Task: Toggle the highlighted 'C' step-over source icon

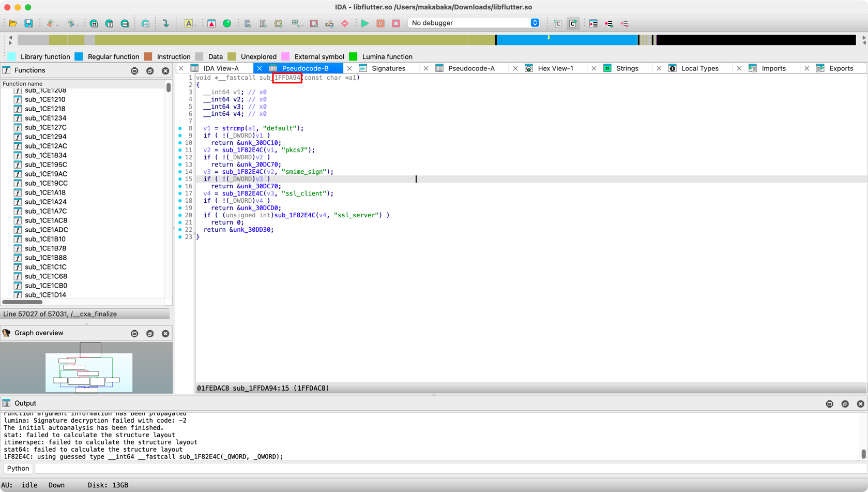Action: pyautogui.click(x=573, y=23)
